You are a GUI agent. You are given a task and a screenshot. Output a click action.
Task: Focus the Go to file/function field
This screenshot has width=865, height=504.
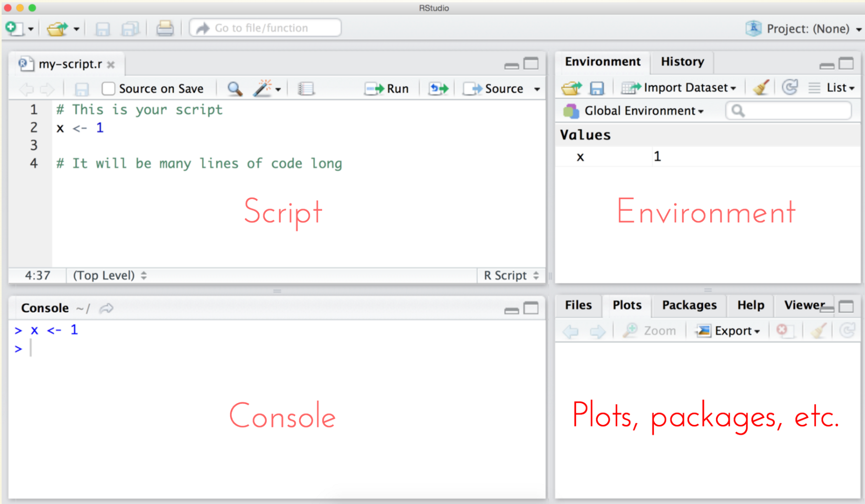point(265,28)
